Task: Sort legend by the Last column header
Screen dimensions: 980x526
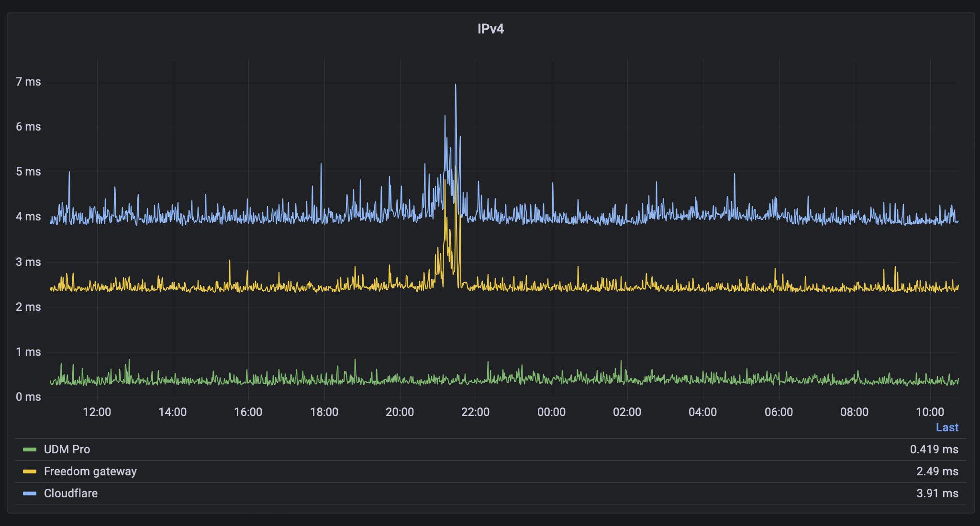Action: [947, 427]
